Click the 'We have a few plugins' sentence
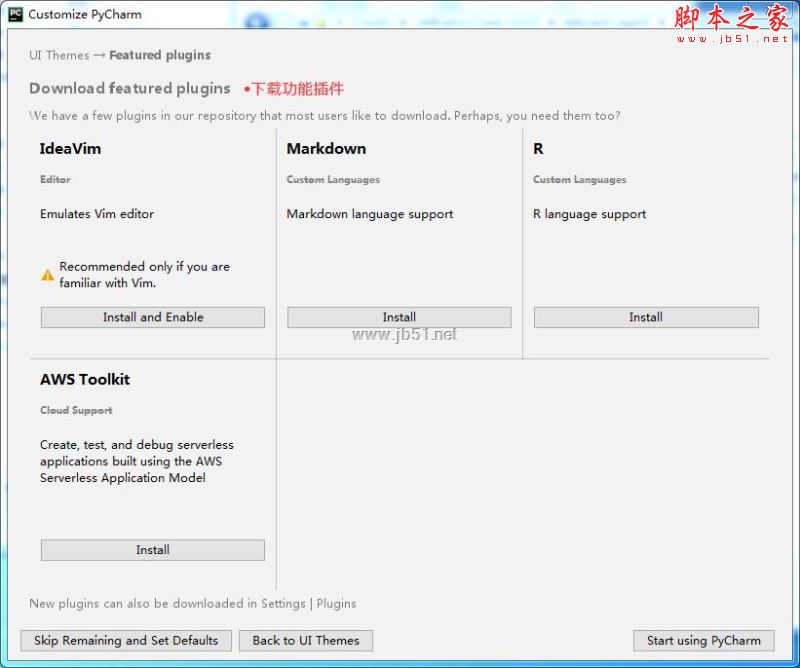Viewport: 800px width, 668px height. (x=324, y=116)
